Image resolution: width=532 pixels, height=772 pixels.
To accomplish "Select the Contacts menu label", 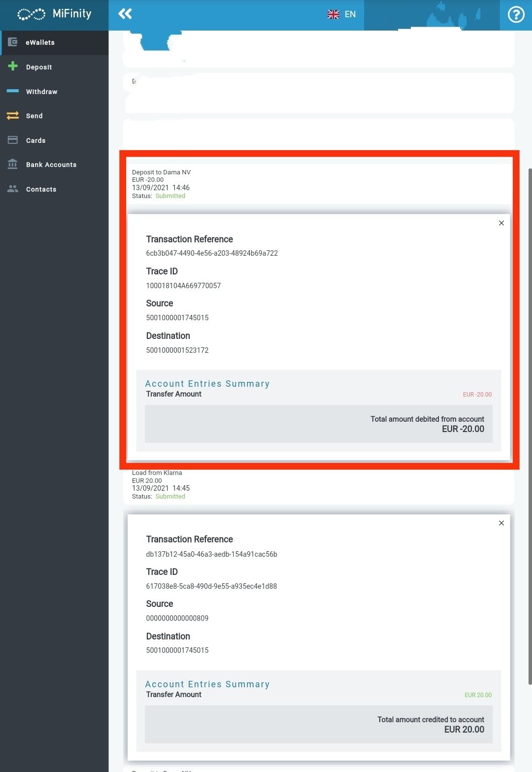I will tap(41, 189).
